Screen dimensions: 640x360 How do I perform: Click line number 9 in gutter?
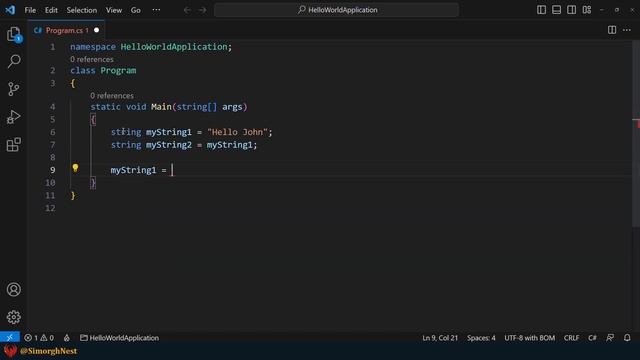click(53, 170)
